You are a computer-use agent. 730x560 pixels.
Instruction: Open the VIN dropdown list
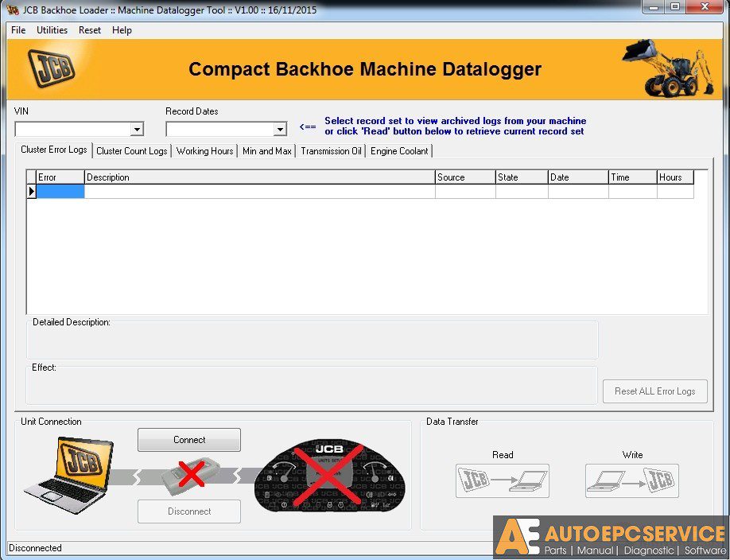point(137,128)
